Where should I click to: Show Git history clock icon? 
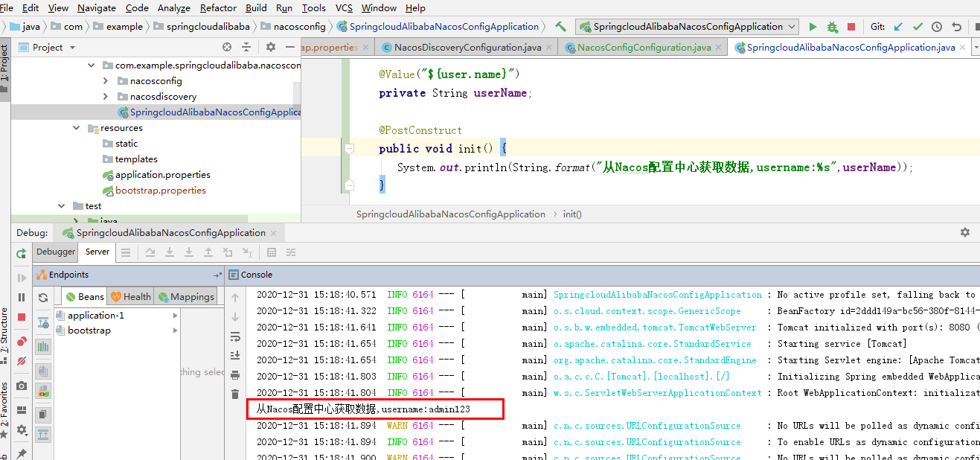(x=937, y=27)
